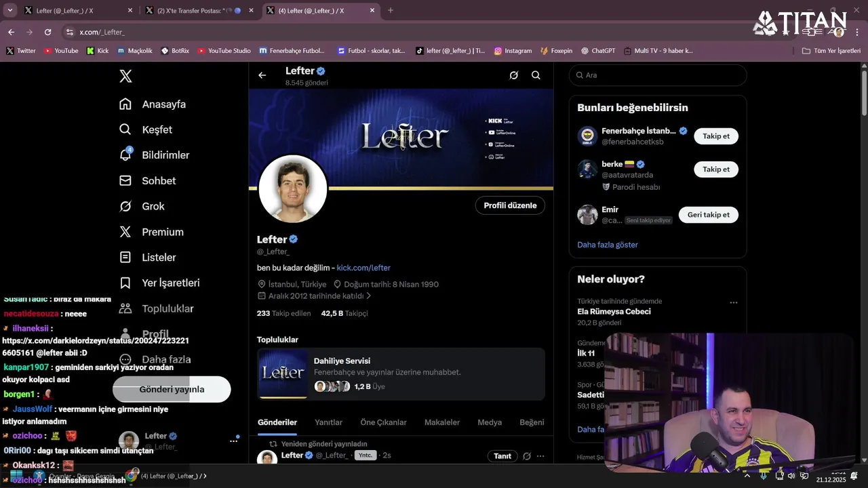Open the account switcher menu dots
The image size is (868, 488).
(234, 441)
